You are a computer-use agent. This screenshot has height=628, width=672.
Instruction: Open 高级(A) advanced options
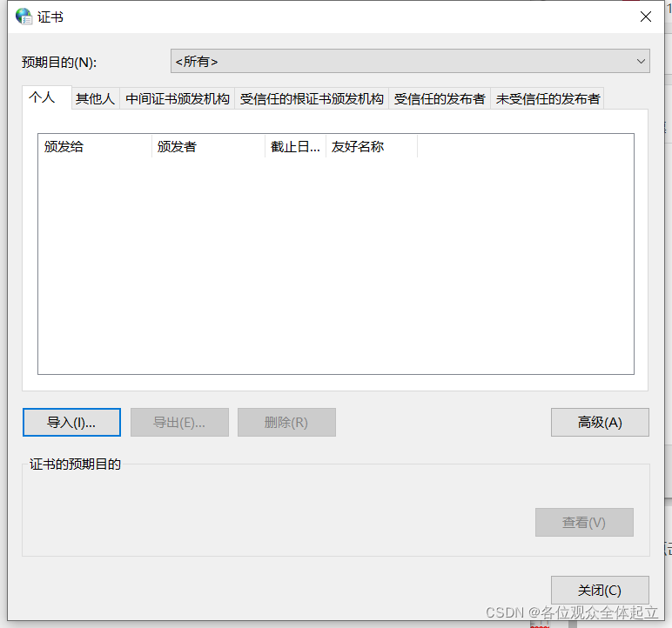(600, 423)
